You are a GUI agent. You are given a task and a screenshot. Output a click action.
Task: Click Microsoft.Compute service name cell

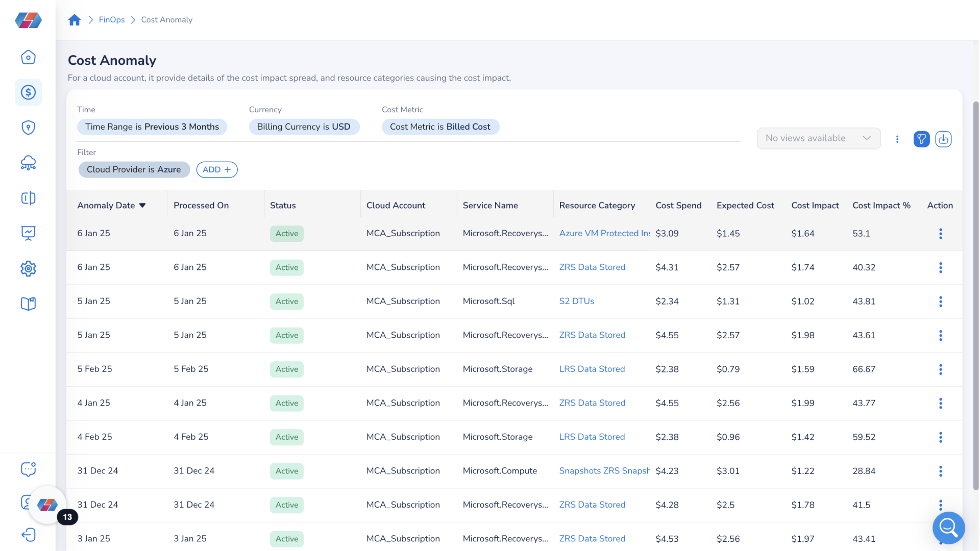click(x=500, y=470)
